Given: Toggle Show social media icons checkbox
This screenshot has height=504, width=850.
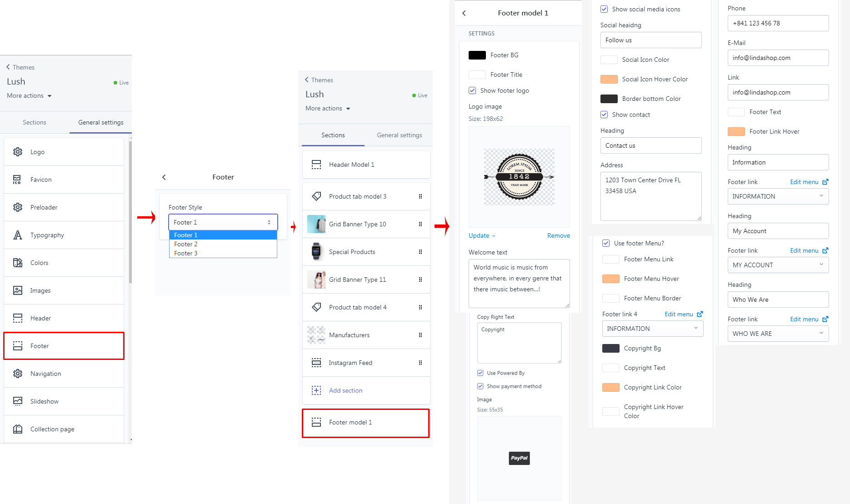Looking at the screenshot, I should (x=604, y=9).
